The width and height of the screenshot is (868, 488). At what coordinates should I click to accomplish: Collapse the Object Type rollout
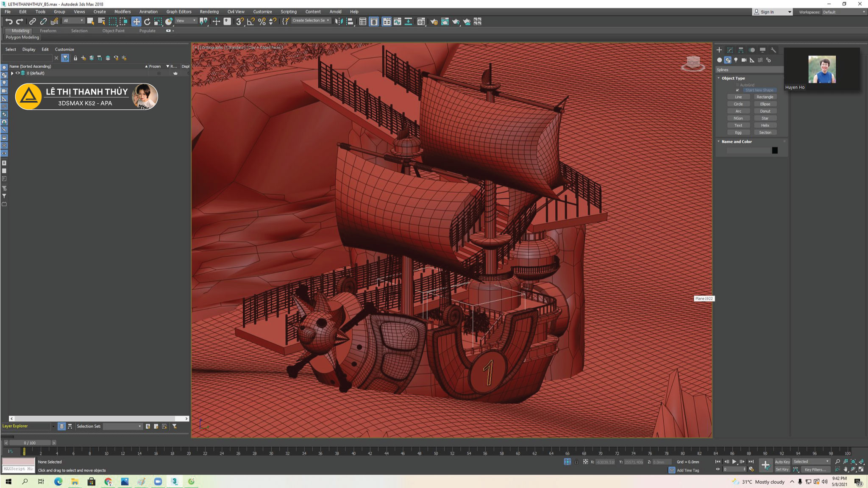[719, 78]
